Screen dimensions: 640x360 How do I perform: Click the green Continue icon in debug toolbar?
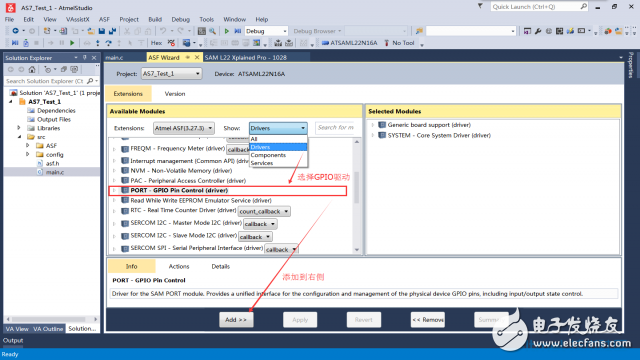tap(72, 43)
